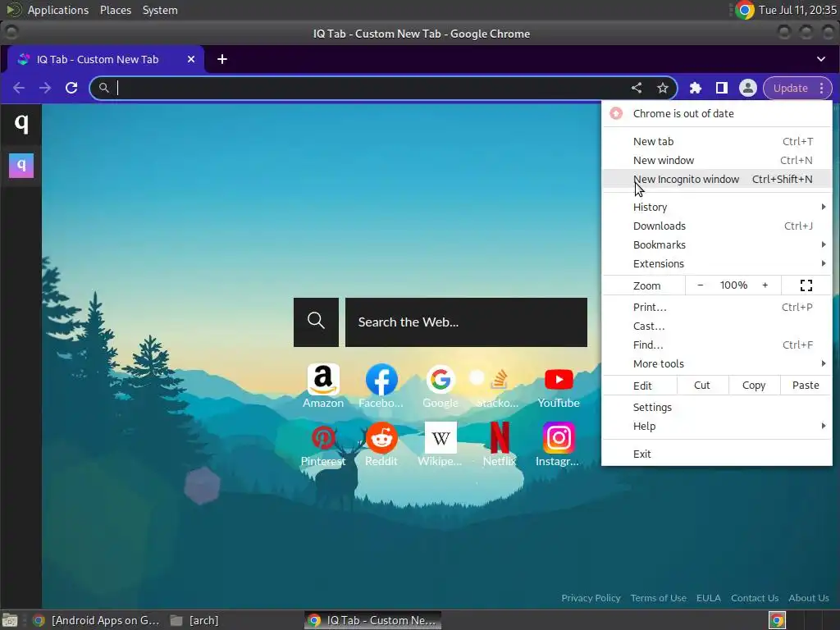Screen dimensions: 840x630
Task: Click the Extensions puzzle icon in toolbar
Action: [695, 88]
